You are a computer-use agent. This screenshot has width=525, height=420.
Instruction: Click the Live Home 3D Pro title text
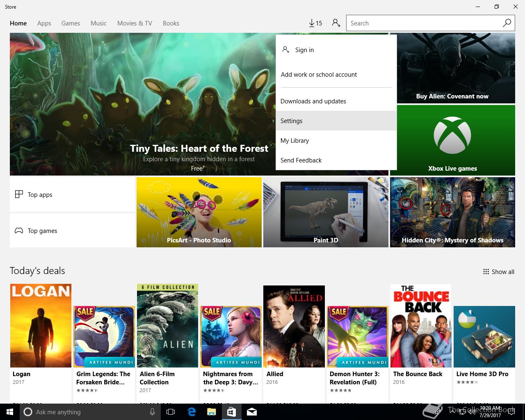coord(482,374)
